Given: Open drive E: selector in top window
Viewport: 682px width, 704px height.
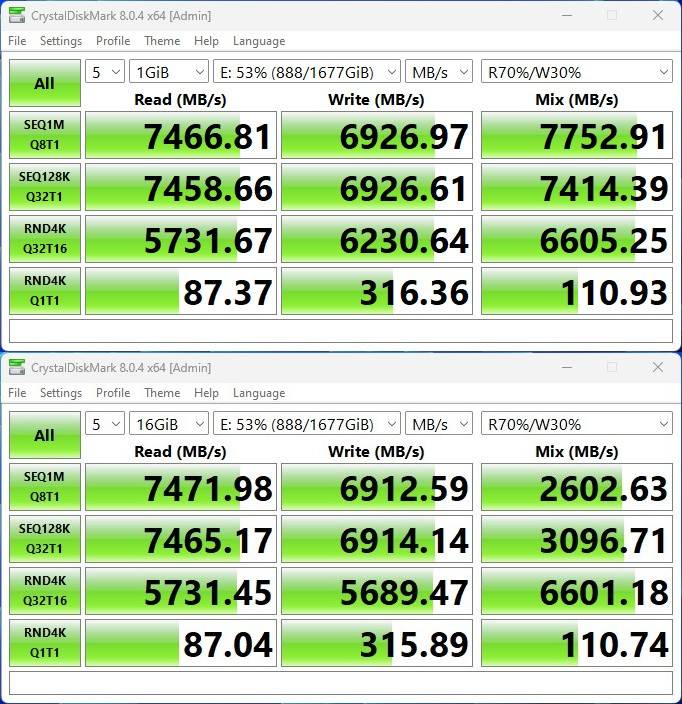Looking at the screenshot, I should [x=307, y=72].
